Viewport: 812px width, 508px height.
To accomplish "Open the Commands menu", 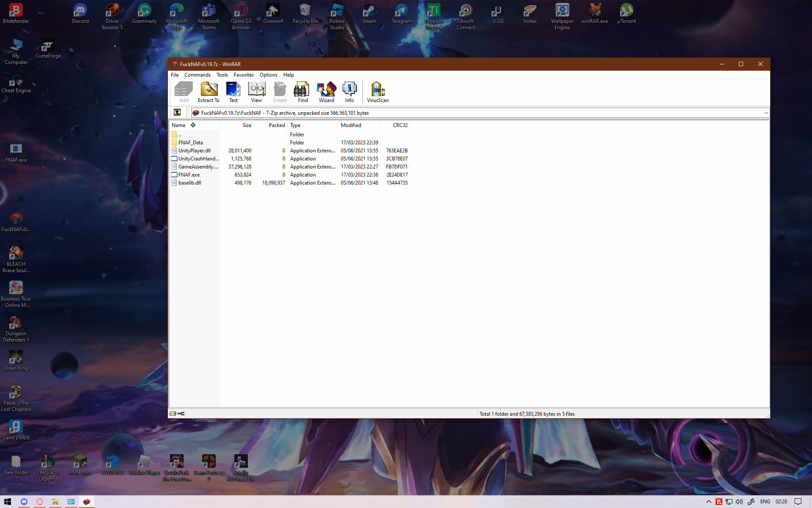I will coord(197,75).
